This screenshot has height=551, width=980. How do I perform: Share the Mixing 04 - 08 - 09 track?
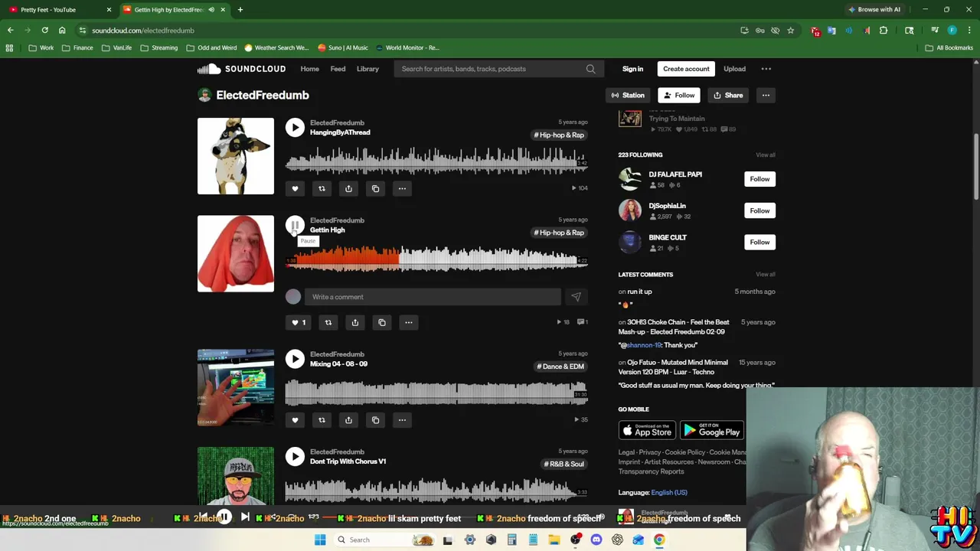click(348, 420)
